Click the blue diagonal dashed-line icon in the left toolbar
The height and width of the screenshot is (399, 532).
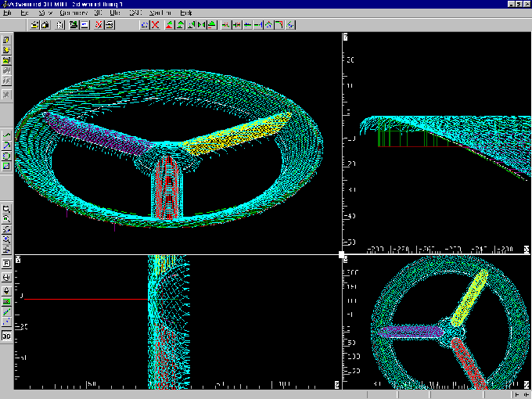click(6, 312)
